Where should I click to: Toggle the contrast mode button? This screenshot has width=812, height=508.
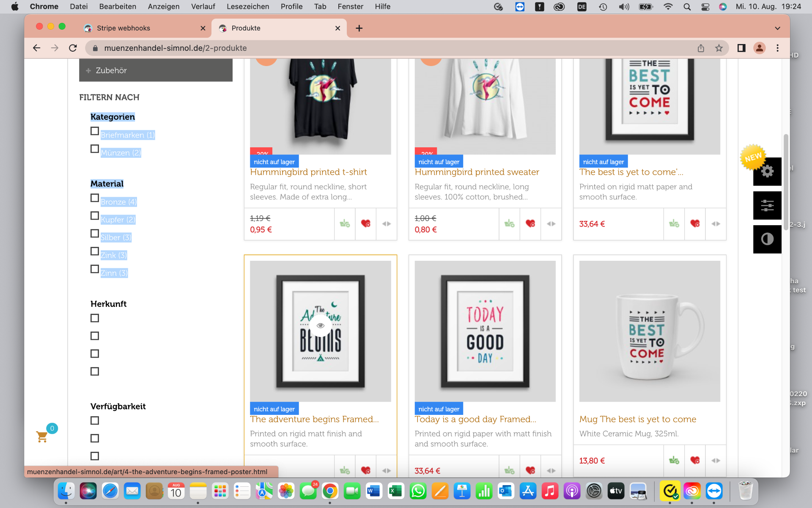click(767, 239)
